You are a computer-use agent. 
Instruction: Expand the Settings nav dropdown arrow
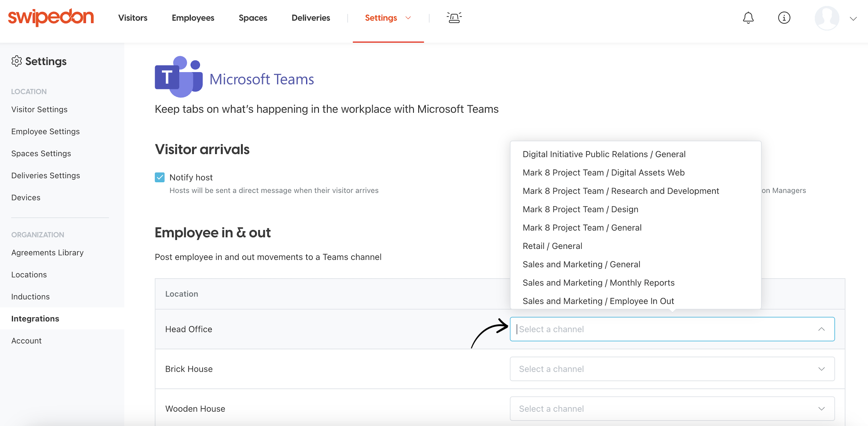408,18
